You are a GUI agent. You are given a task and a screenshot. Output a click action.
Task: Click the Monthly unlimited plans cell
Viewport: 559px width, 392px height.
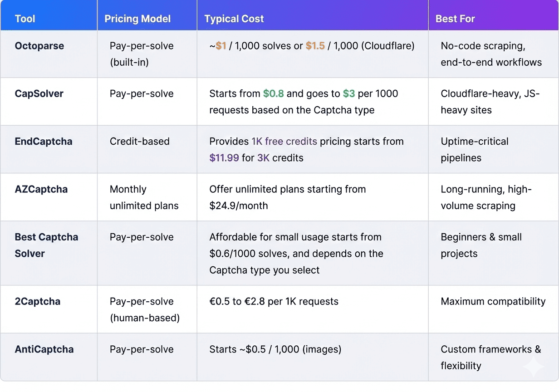click(x=144, y=197)
